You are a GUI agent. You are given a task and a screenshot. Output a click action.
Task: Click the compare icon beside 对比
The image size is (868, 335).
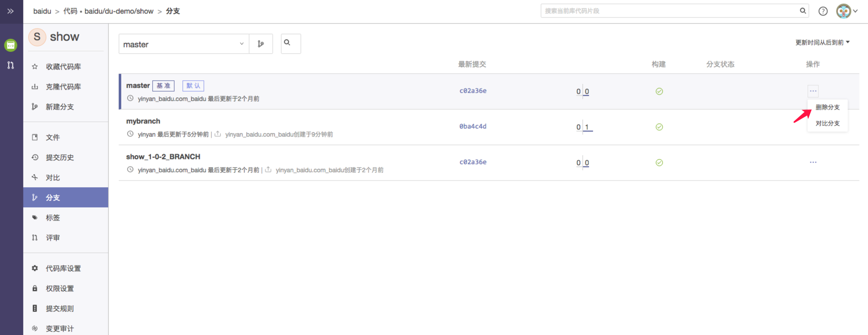point(35,177)
